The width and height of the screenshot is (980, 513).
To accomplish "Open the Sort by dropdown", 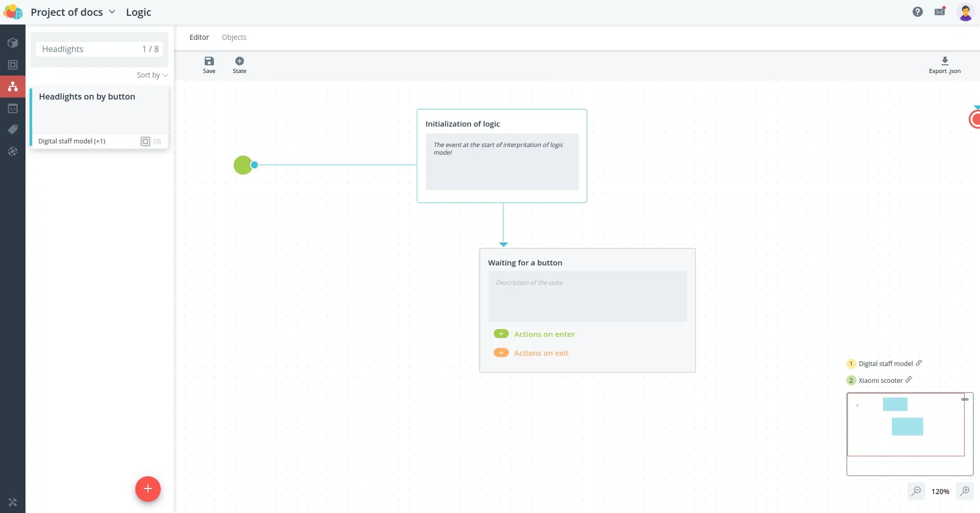I will (x=152, y=75).
